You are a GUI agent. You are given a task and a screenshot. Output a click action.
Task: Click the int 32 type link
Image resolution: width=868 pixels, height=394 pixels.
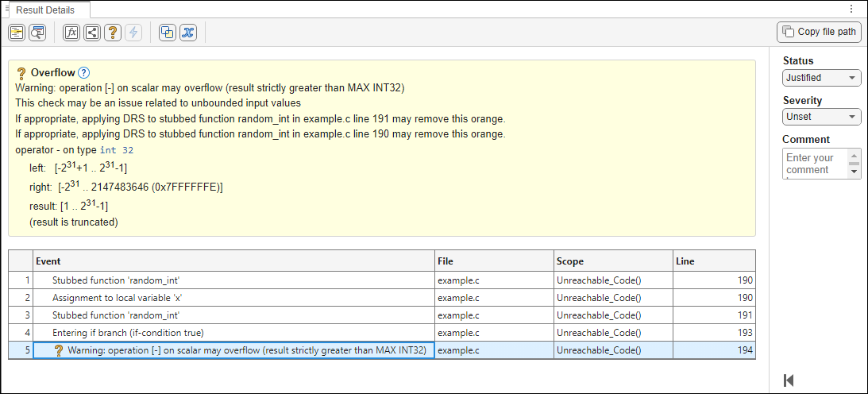point(117,150)
